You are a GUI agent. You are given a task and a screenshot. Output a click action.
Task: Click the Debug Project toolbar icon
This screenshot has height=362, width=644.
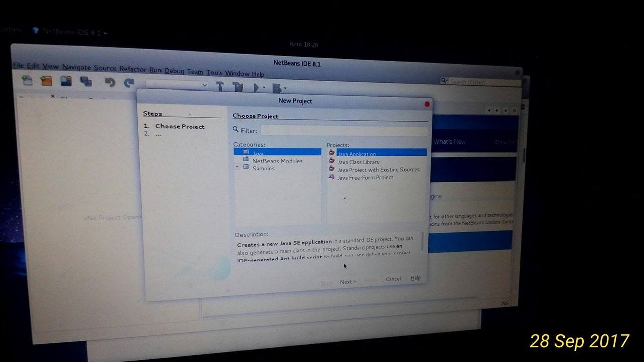click(x=276, y=88)
